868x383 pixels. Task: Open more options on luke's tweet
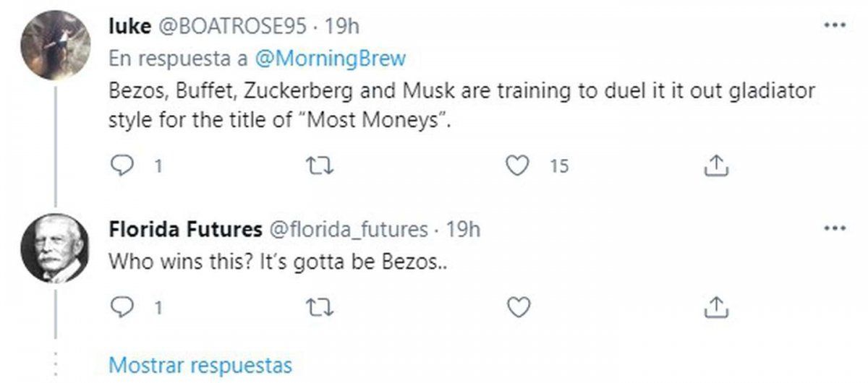[835, 25]
